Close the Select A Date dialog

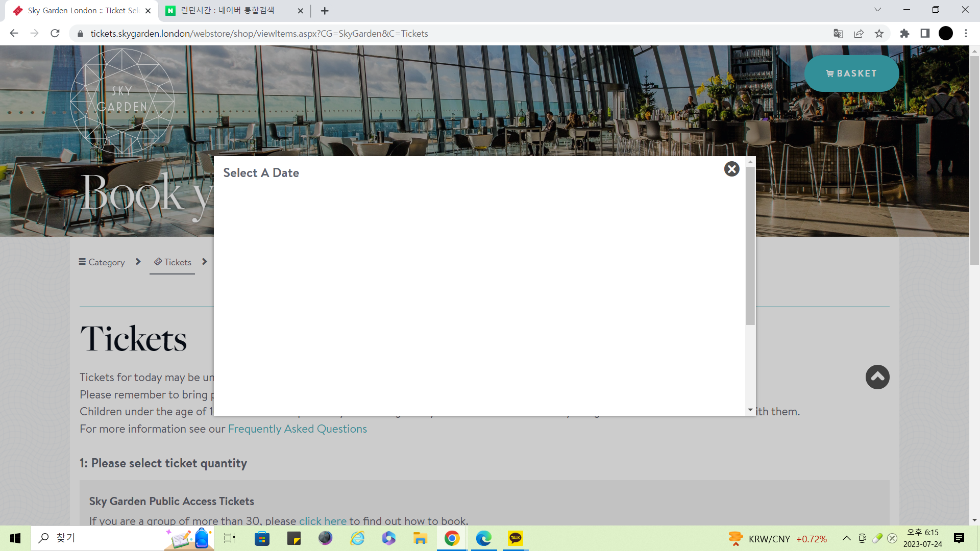tap(731, 169)
